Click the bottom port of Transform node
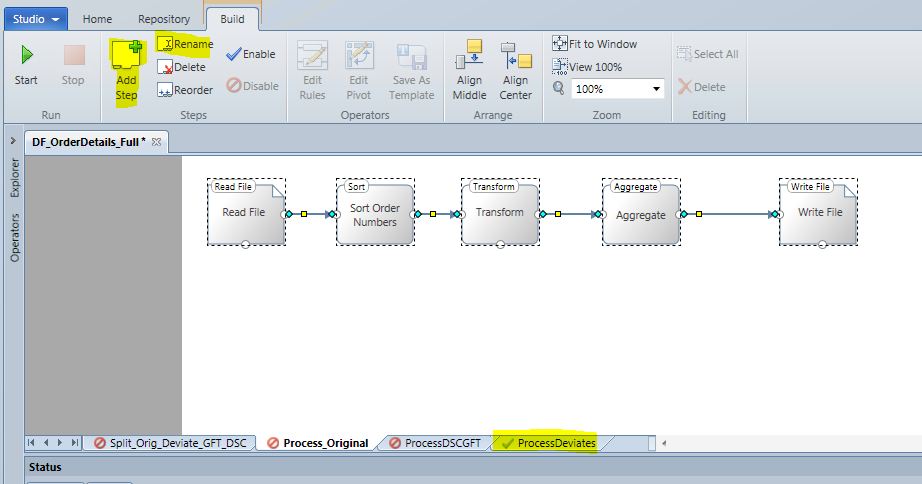The width and height of the screenshot is (922, 484). pos(500,245)
